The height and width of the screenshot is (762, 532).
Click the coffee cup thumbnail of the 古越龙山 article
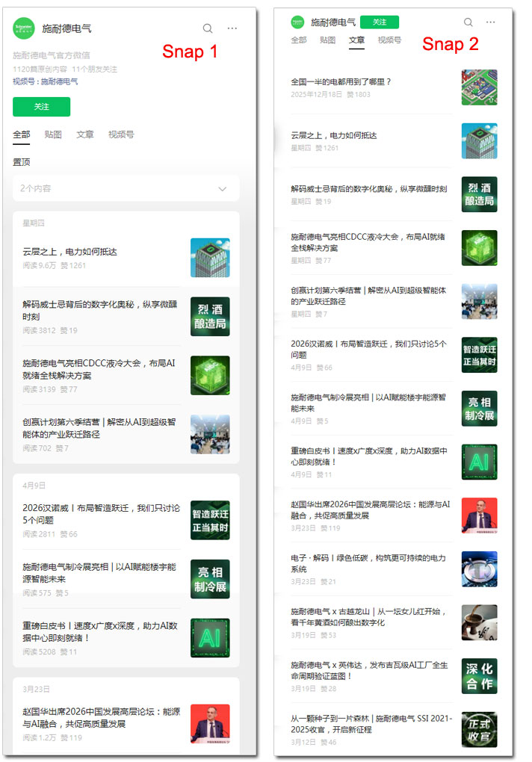[x=479, y=622]
